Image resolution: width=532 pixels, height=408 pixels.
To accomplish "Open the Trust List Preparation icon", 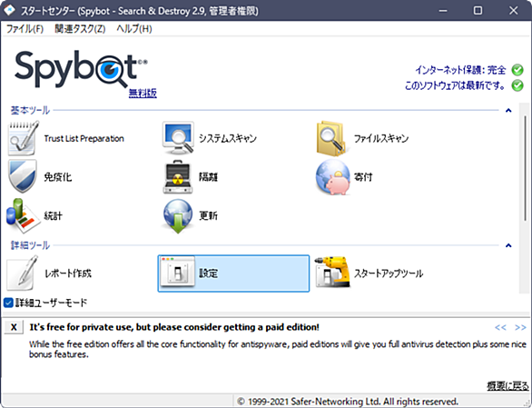I will click(23, 138).
